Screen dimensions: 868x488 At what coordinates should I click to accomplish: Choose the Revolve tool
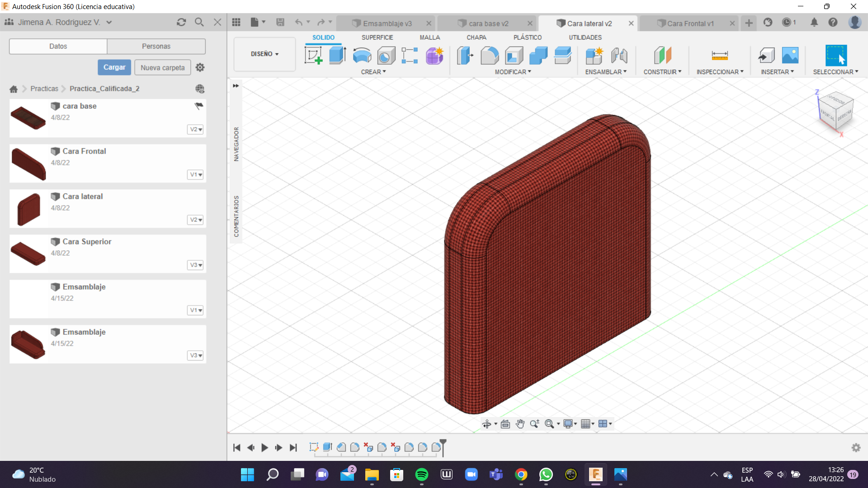point(362,56)
